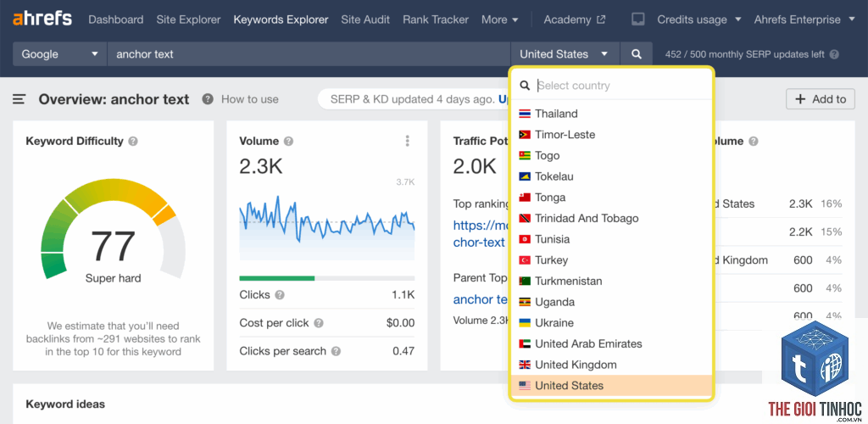This screenshot has width=868, height=424.
Task: Open Volume card three-dot menu
Action: (x=408, y=141)
